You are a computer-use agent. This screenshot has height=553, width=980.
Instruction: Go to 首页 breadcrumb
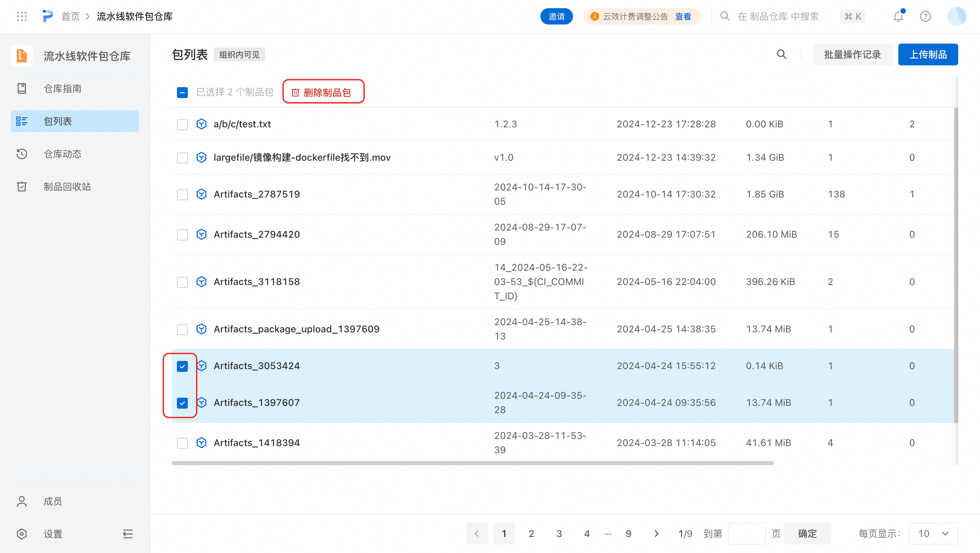71,16
